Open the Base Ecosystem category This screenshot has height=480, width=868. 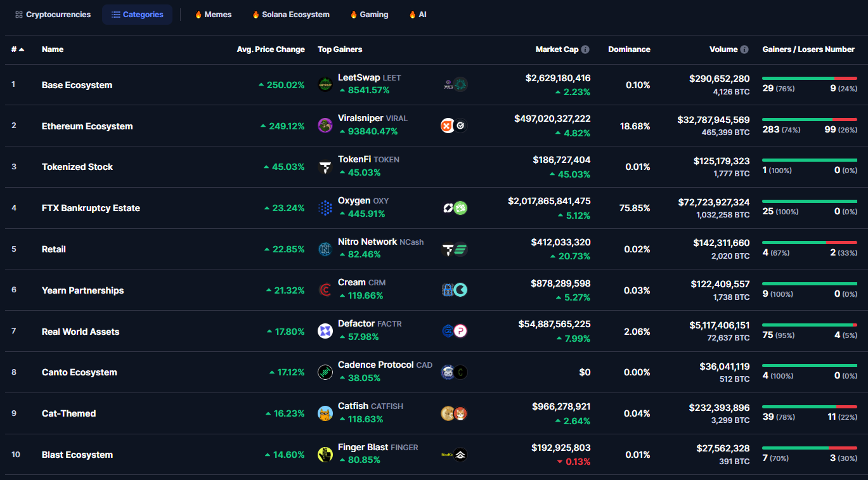click(x=77, y=85)
